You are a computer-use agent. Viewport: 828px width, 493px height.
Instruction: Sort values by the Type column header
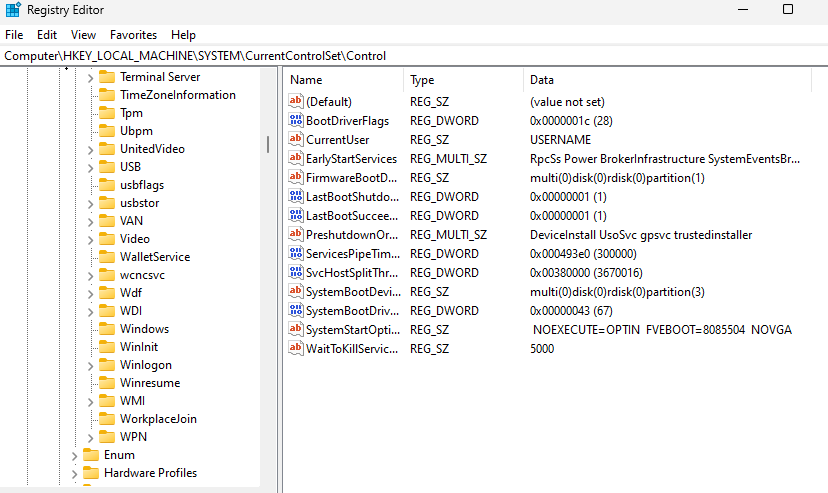pyautogui.click(x=464, y=80)
